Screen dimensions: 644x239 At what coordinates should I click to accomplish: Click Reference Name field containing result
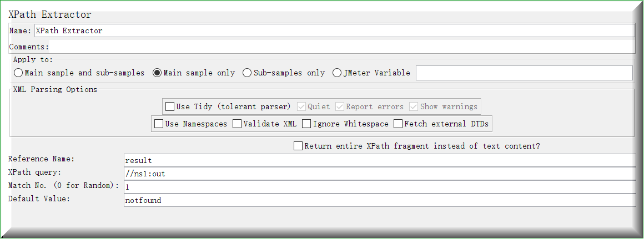coord(380,160)
